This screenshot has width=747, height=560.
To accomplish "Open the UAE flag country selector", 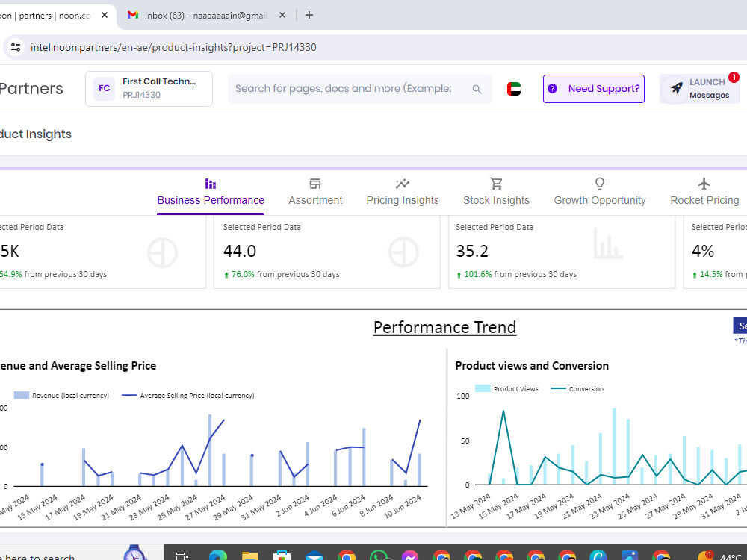I will click(514, 89).
